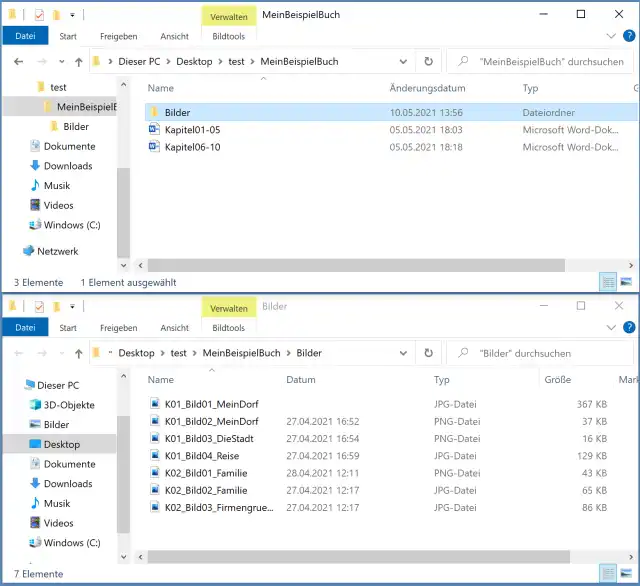Sort bottom file list by Größe column
The image size is (640, 586).
point(557,380)
